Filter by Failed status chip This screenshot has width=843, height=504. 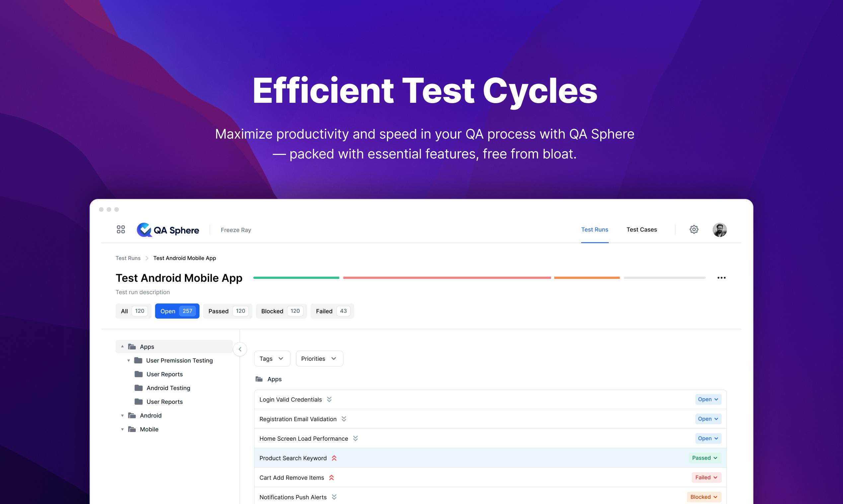(332, 311)
